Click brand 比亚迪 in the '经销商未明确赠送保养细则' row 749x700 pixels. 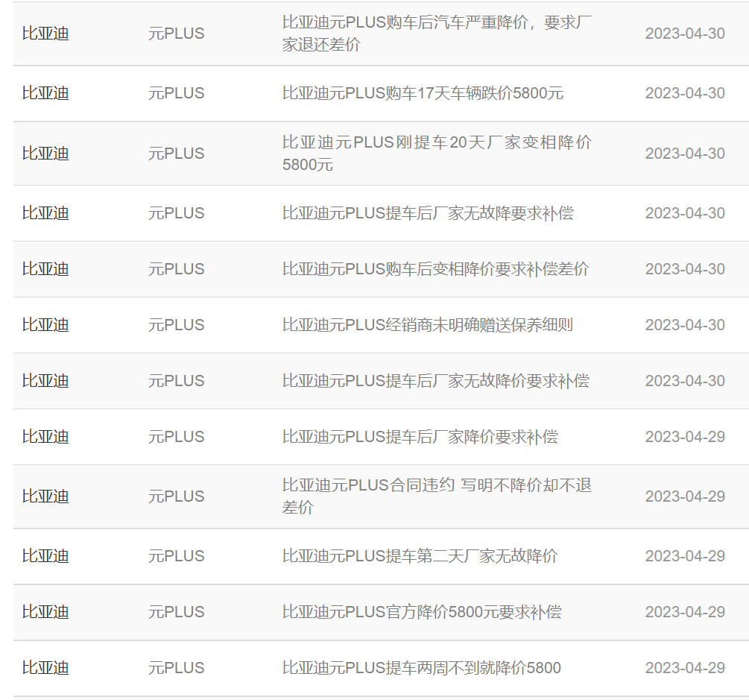coord(45,325)
